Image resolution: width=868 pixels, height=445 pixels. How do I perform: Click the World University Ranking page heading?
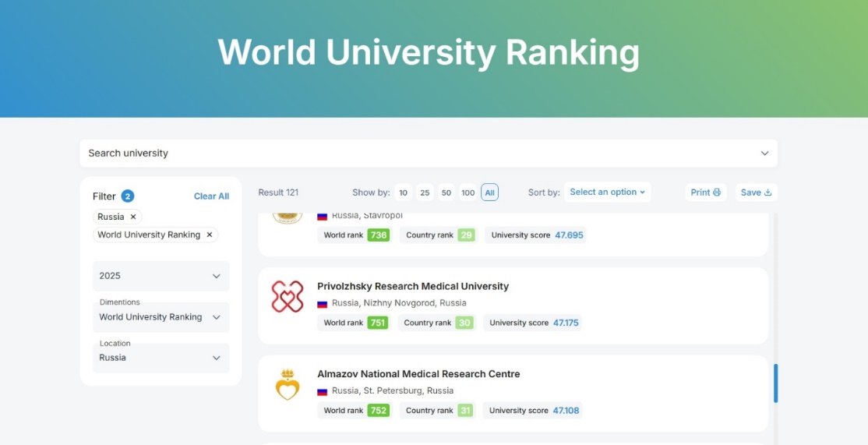point(429,53)
